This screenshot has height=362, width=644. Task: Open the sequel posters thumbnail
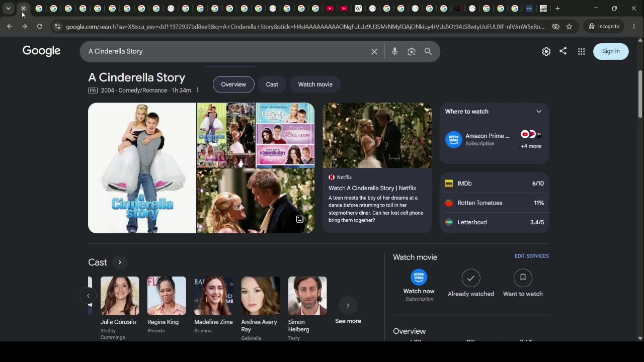tap(285, 135)
